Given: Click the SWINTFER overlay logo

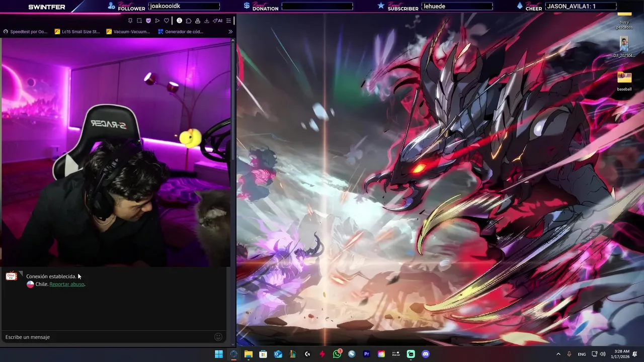Looking at the screenshot, I should [47, 7].
